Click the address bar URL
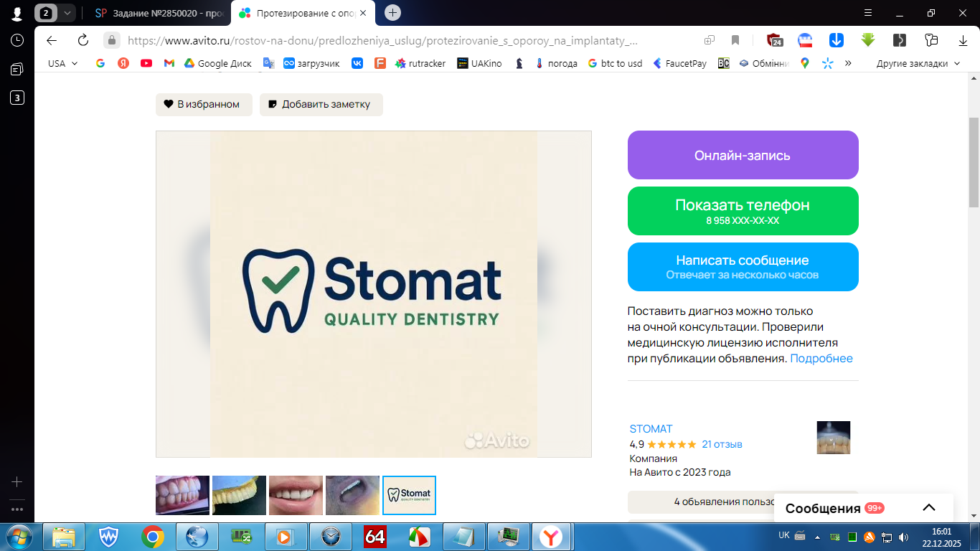The width and height of the screenshot is (980, 551). (382, 40)
